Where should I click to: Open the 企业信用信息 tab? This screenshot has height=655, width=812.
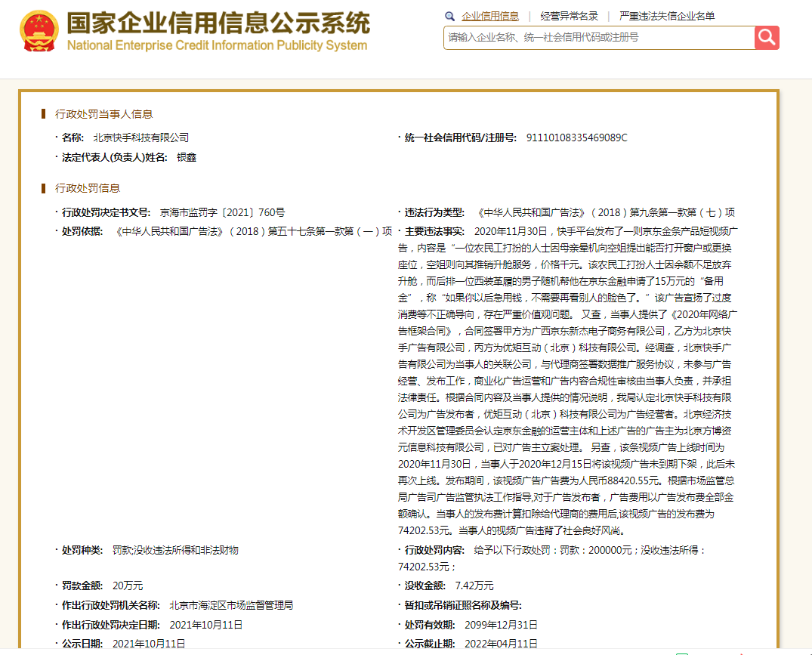click(490, 16)
